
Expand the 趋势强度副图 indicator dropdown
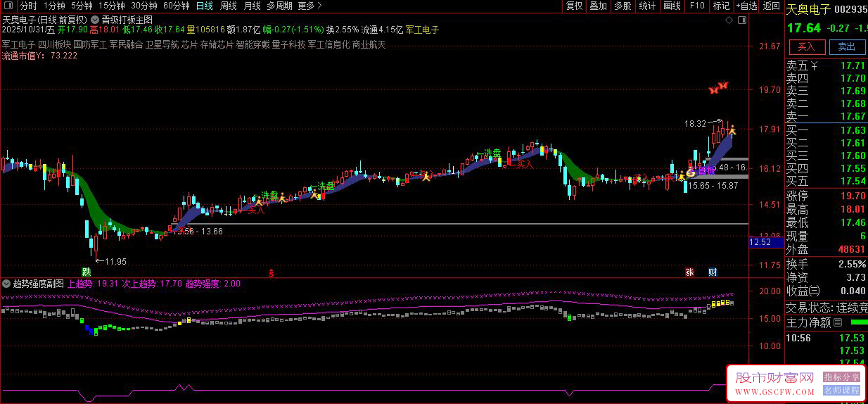[6, 284]
